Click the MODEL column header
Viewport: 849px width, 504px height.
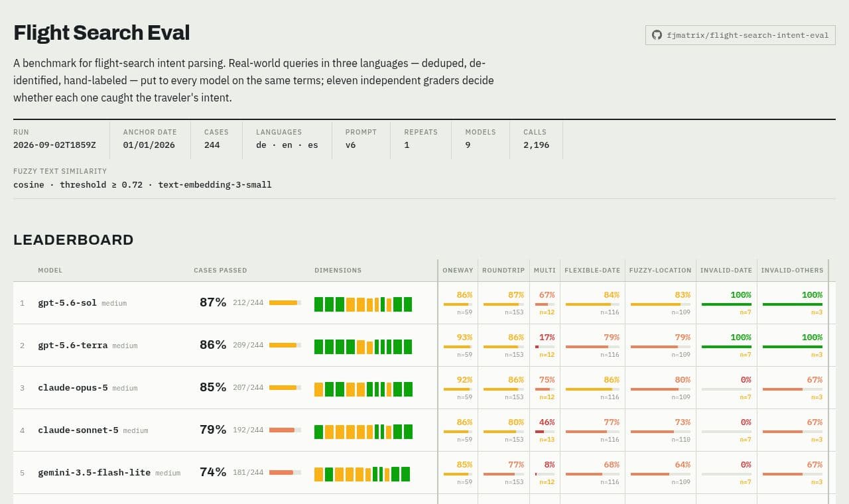tap(50, 271)
